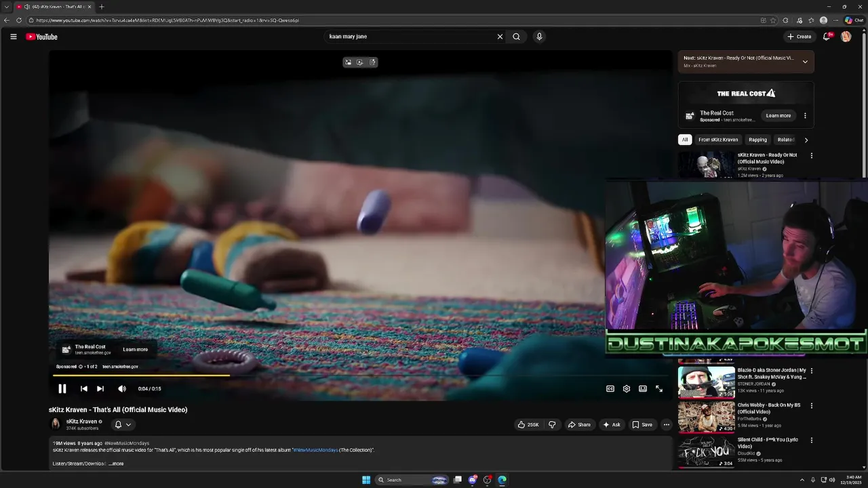Expand the Next up mix panel chevron

coord(805,62)
